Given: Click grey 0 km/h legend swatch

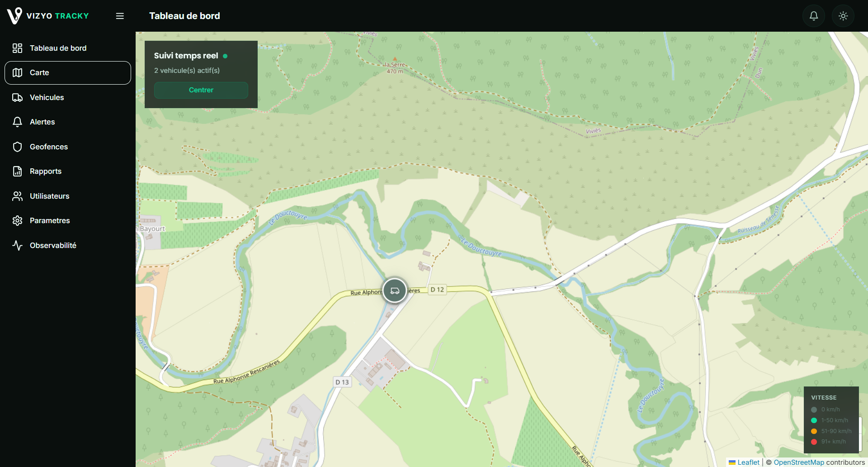Looking at the screenshot, I should (814, 410).
